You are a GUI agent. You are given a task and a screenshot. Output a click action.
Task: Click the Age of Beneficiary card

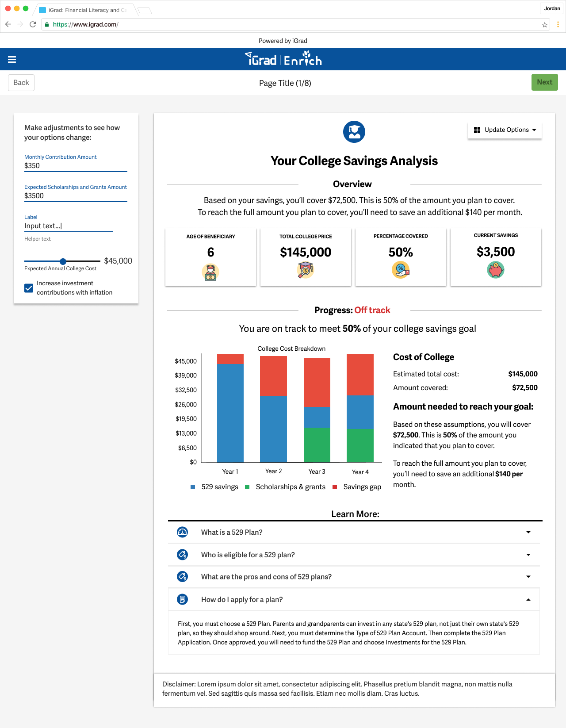click(210, 257)
